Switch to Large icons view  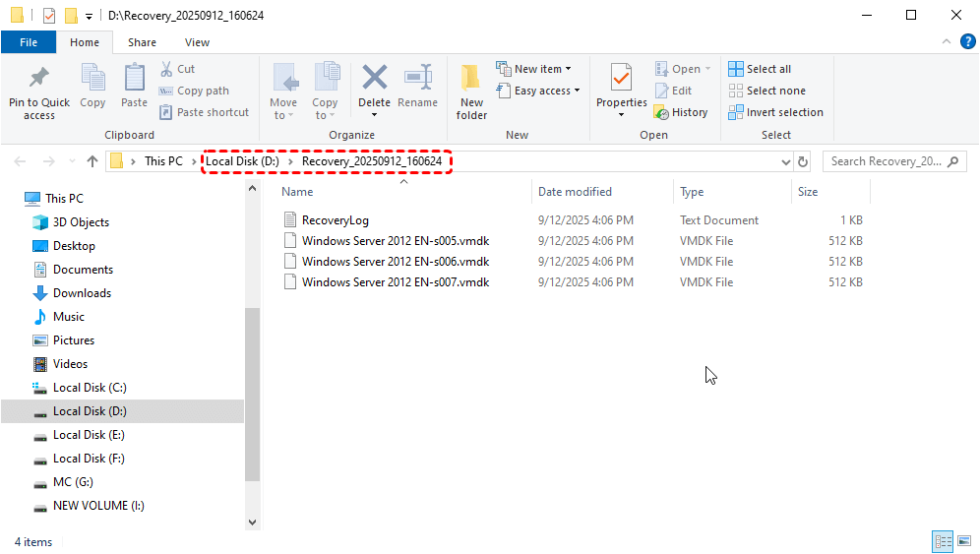[x=964, y=541]
